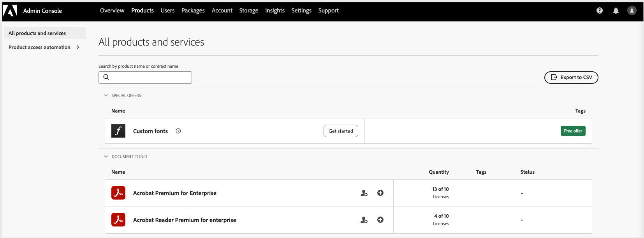Image resolution: width=644 pixels, height=238 pixels.
Task: Click the Free offer tag
Action: click(x=573, y=131)
